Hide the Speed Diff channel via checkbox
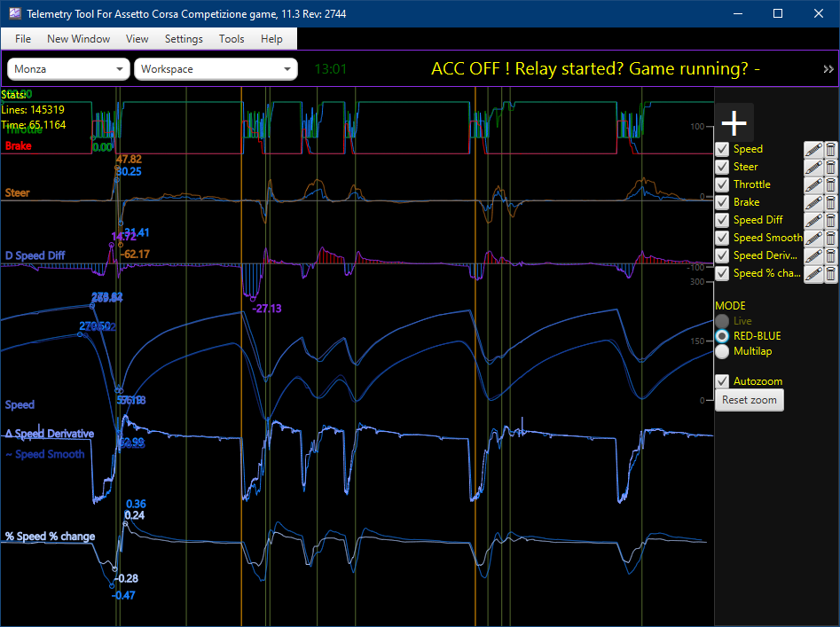 point(722,220)
